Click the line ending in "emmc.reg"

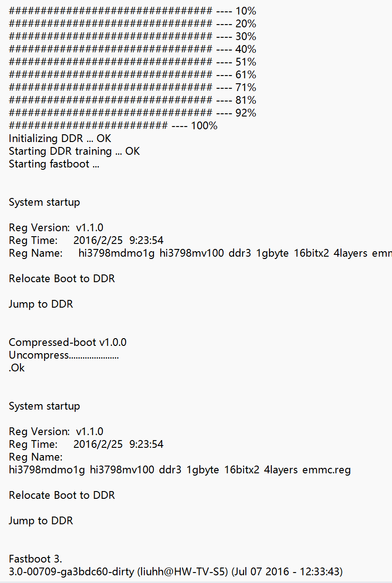click(180, 470)
